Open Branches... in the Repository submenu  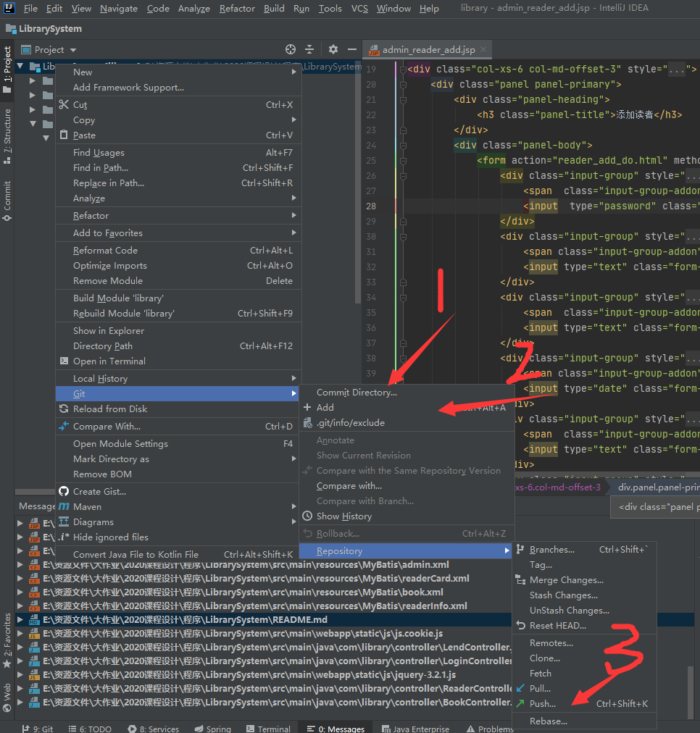585,550
